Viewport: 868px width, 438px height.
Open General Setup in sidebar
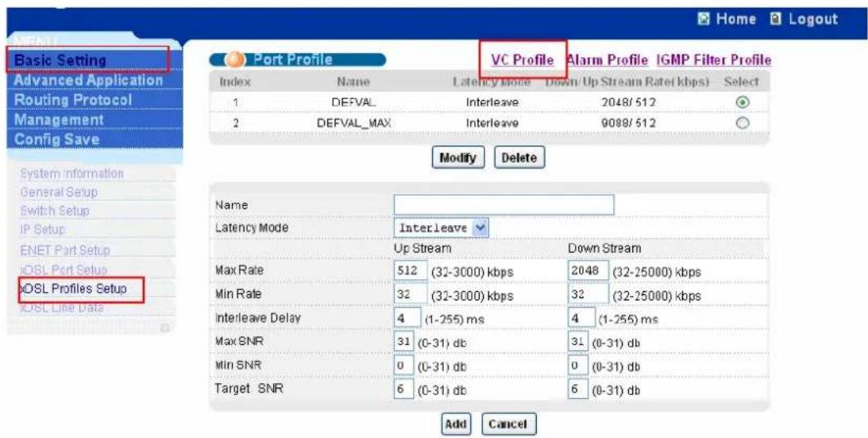[59, 192]
